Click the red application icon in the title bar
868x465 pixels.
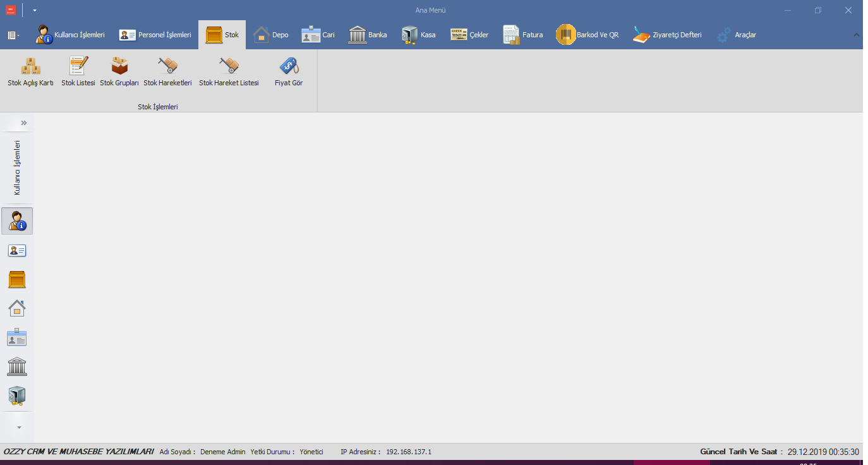(x=11, y=10)
